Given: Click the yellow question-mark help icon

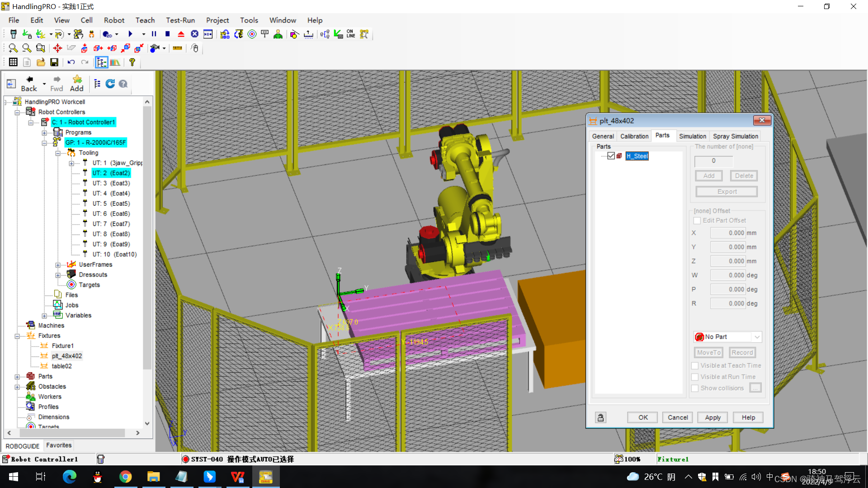Looking at the screenshot, I should click(132, 62).
